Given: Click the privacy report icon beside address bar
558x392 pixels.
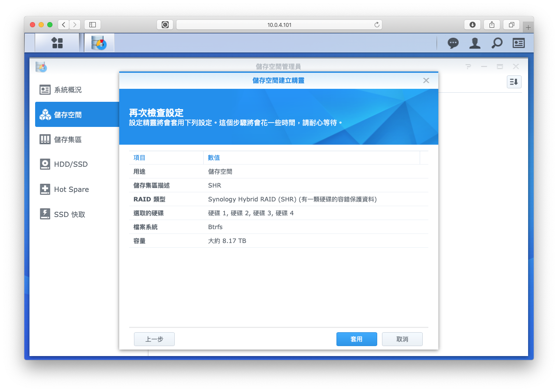Looking at the screenshot, I should (x=165, y=25).
